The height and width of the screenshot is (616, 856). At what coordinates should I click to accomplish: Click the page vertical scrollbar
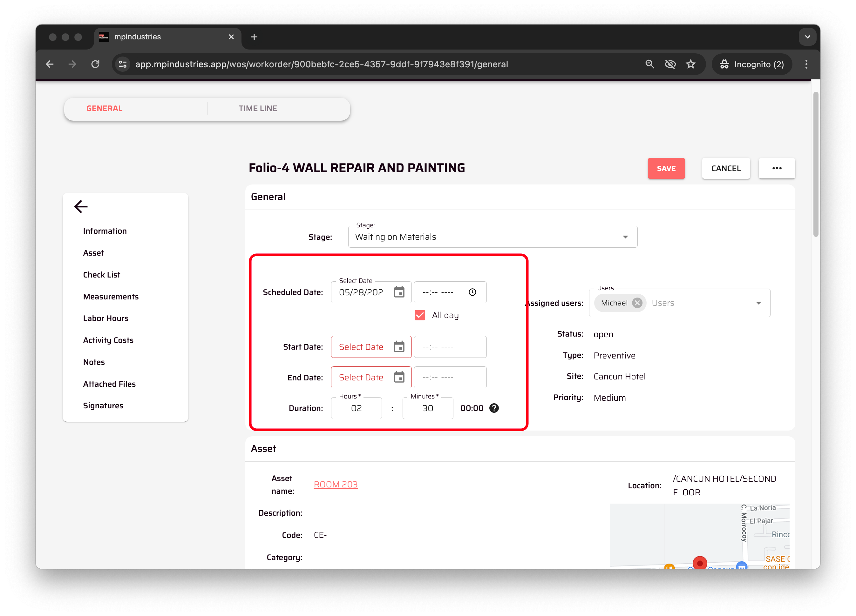[815, 164]
